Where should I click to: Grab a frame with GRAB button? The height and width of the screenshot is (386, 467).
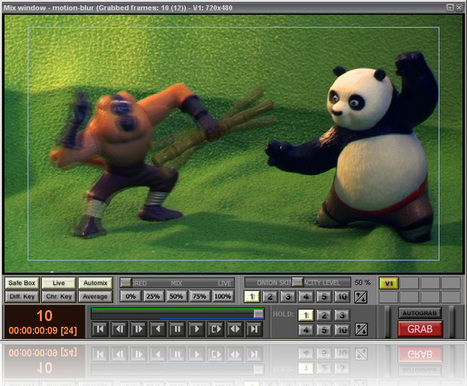pyautogui.click(x=420, y=329)
